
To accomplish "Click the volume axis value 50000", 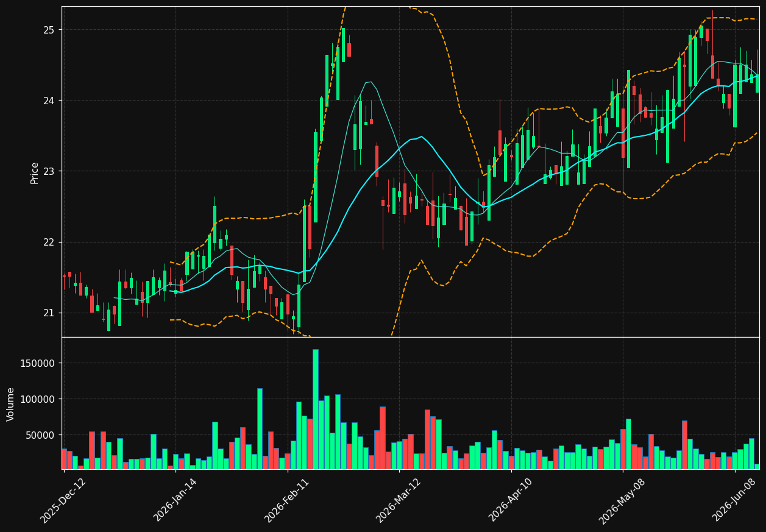I will coord(40,435).
